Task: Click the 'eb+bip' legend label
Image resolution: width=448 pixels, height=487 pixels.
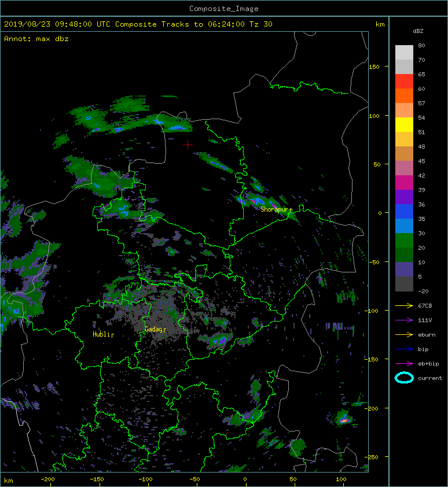Action: pos(428,364)
